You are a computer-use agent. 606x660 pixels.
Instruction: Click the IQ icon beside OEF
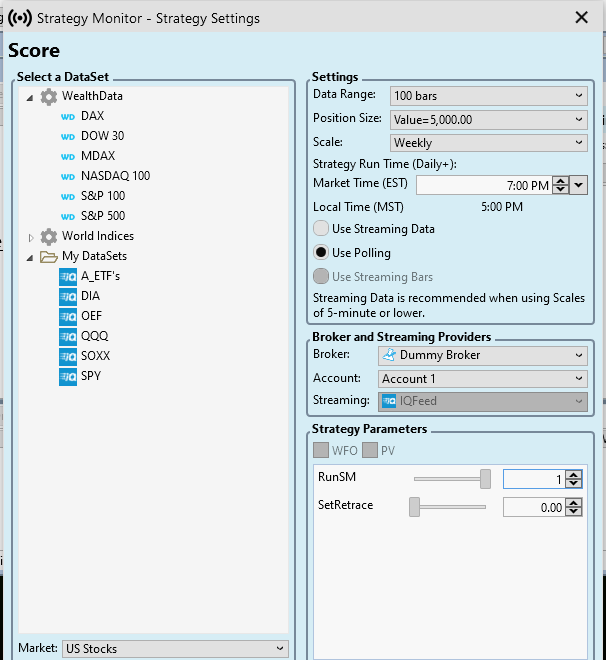68,317
